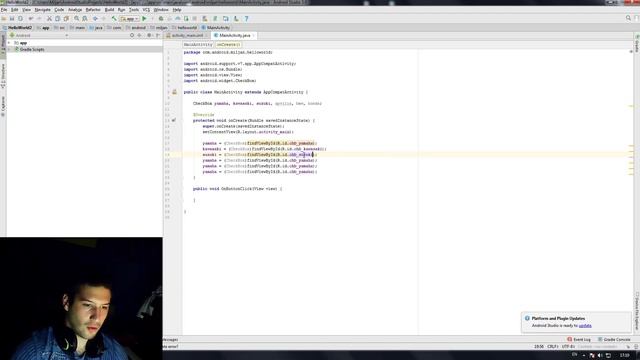Click the 'setContentView(R.layout.activity_main)' line

pos(248,132)
